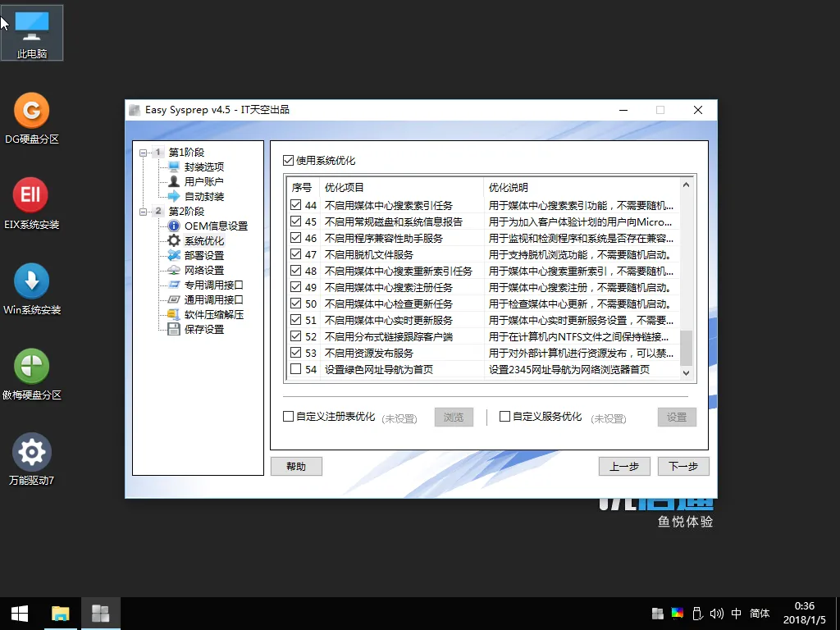Select the 第2阶段 tree label
This screenshot has height=630, width=840.
coord(186,211)
